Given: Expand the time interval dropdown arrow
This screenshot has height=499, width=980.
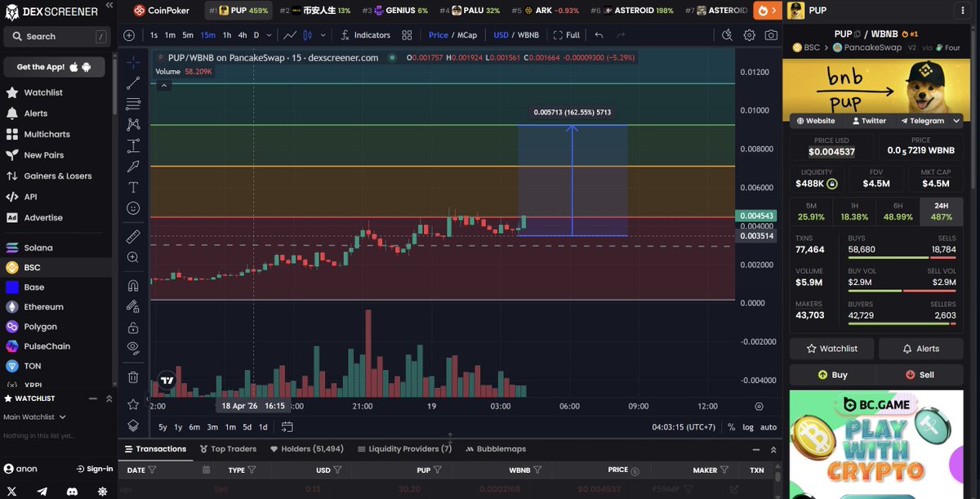Looking at the screenshot, I should pos(269,35).
